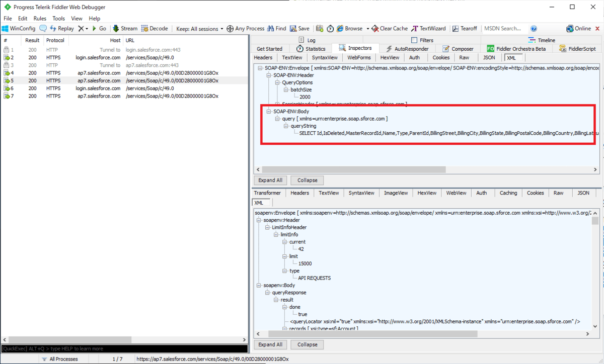Switch to the Log tab
This screenshot has width=604, height=364.
[307, 40]
